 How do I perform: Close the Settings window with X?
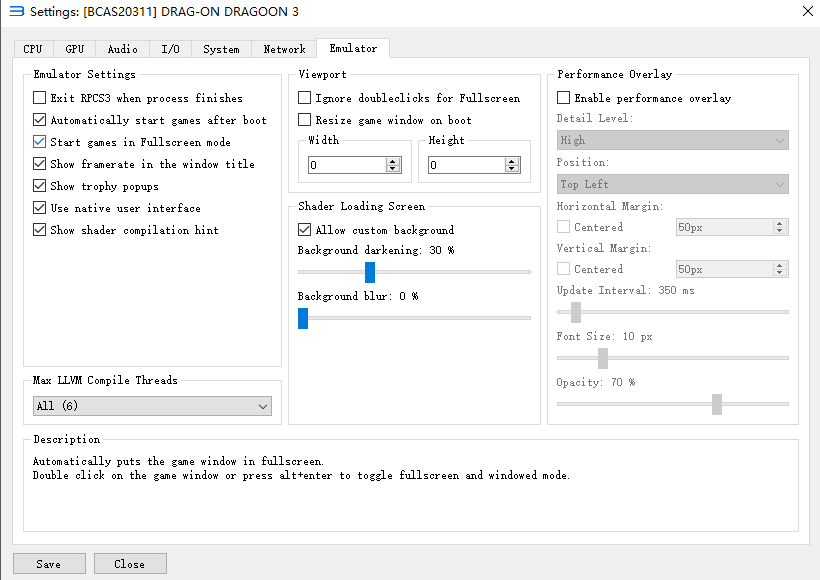click(807, 11)
